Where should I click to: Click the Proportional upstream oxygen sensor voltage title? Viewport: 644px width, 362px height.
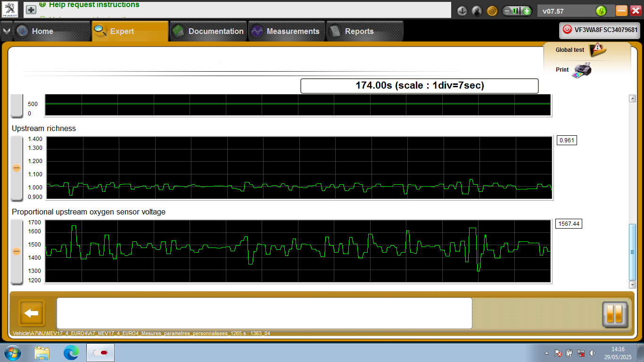[89, 212]
